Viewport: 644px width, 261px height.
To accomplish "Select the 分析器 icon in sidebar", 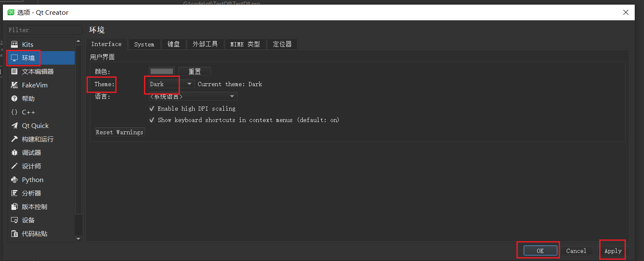I will 14,193.
